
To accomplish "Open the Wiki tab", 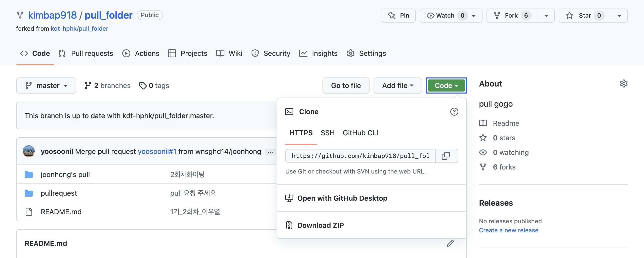I will 229,53.
